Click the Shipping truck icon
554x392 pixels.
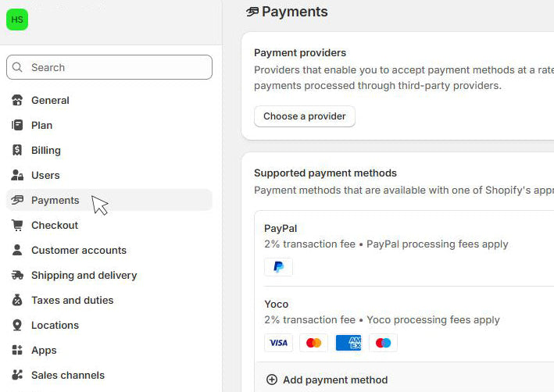tap(17, 275)
